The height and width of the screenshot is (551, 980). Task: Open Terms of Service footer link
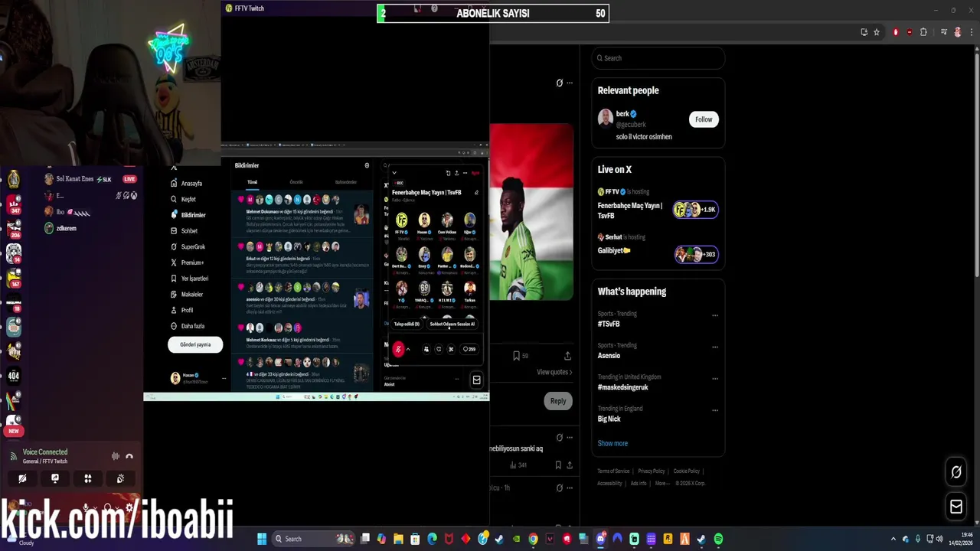(613, 471)
